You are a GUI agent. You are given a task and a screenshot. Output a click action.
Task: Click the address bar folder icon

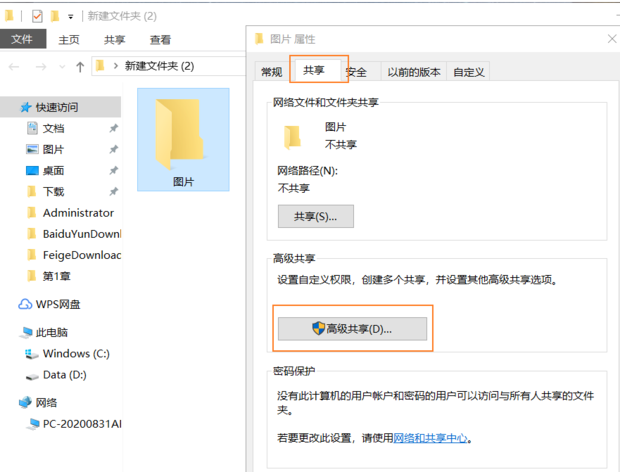pyautogui.click(x=100, y=66)
